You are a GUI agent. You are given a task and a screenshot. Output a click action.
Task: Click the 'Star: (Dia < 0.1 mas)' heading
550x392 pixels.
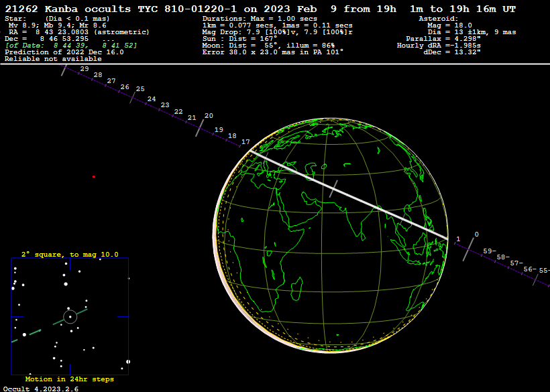[x=57, y=19]
